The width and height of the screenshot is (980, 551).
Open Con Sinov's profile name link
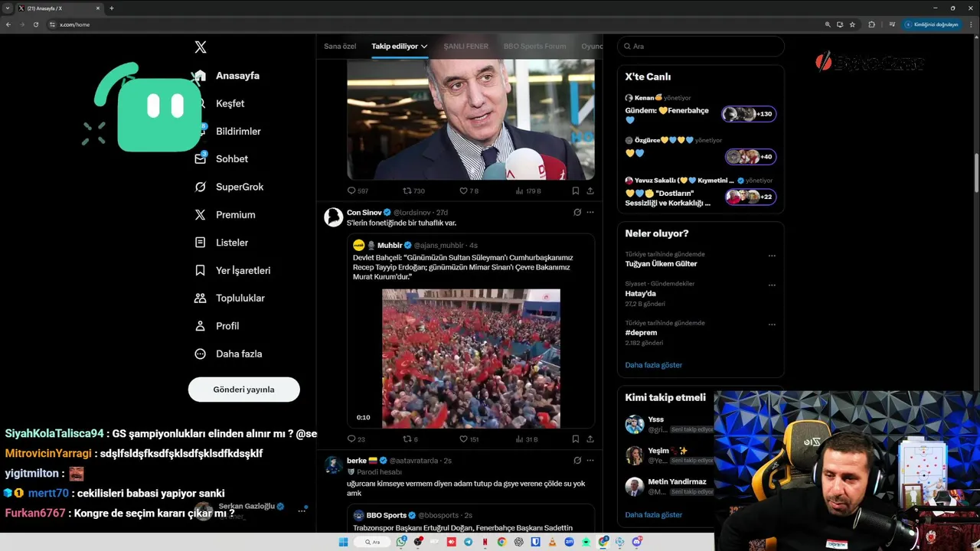tap(364, 212)
